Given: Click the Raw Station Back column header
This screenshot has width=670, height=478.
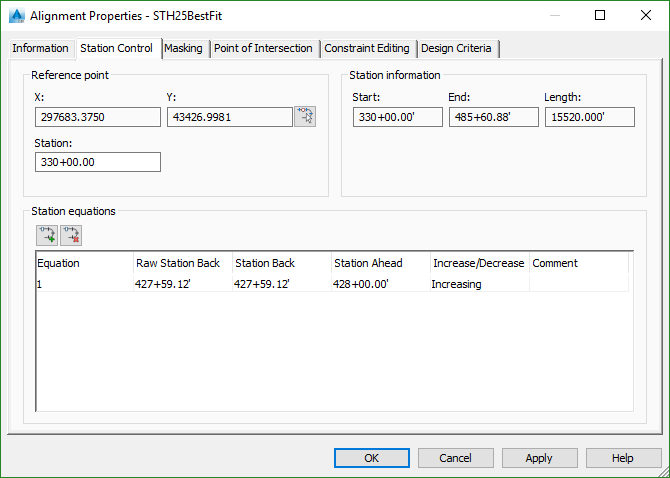Looking at the screenshot, I should coord(182,263).
